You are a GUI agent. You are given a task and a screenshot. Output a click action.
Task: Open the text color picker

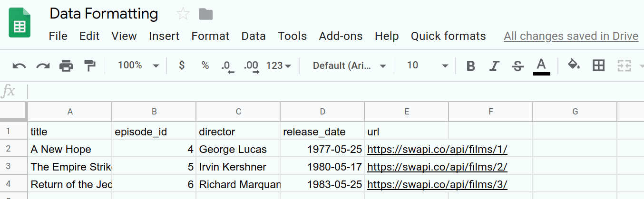(541, 66)
